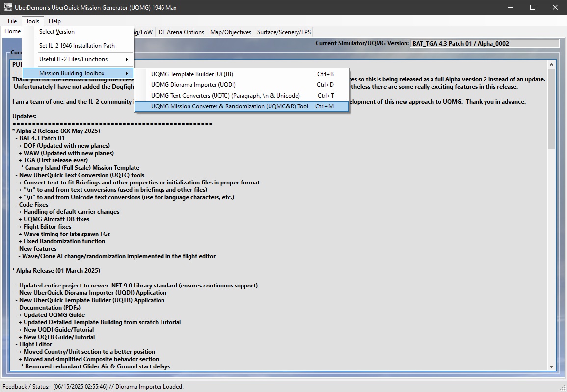Choose Set IL-2 1946 Installation Path
The height and width of the screenshot is (392, 567).
[78, 46]
